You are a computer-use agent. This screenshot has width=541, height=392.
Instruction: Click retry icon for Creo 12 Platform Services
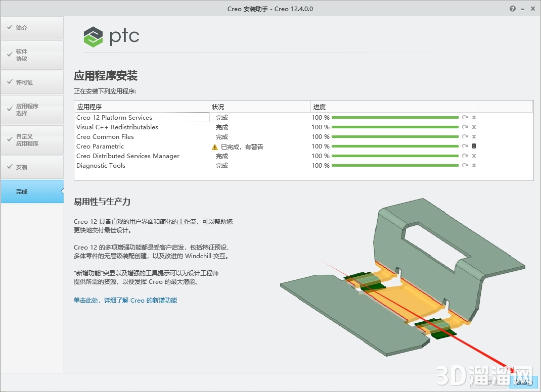click(465, 117)
